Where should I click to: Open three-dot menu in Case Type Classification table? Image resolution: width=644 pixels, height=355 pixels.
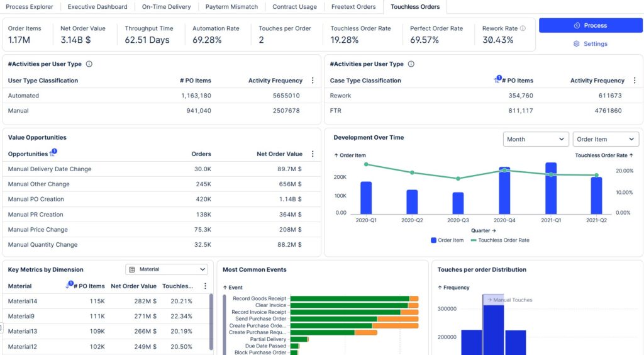click(x=635, y=81)
